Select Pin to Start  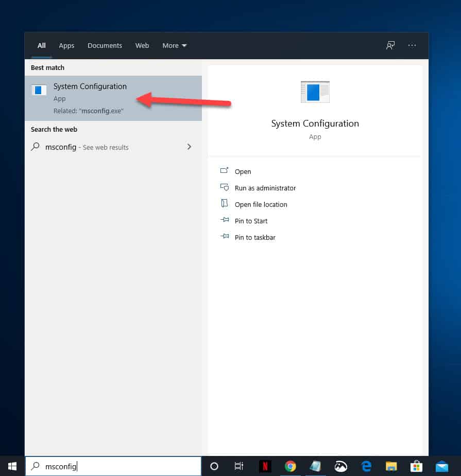coord(251,221)
